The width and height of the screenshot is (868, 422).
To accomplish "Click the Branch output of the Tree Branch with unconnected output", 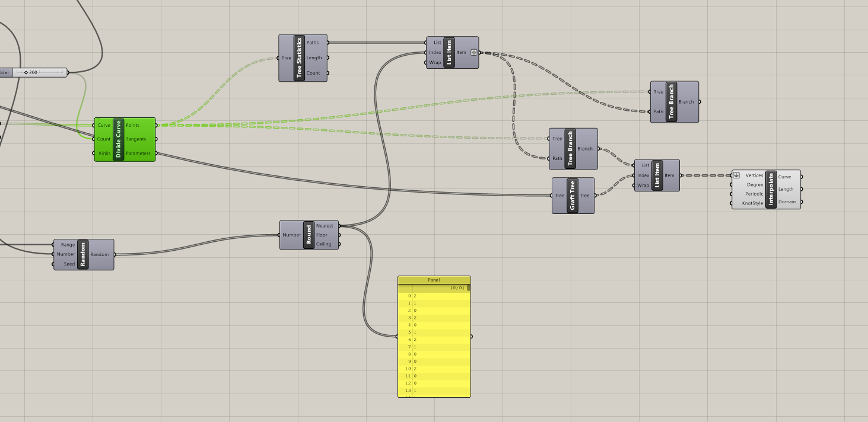I will 686,102.
